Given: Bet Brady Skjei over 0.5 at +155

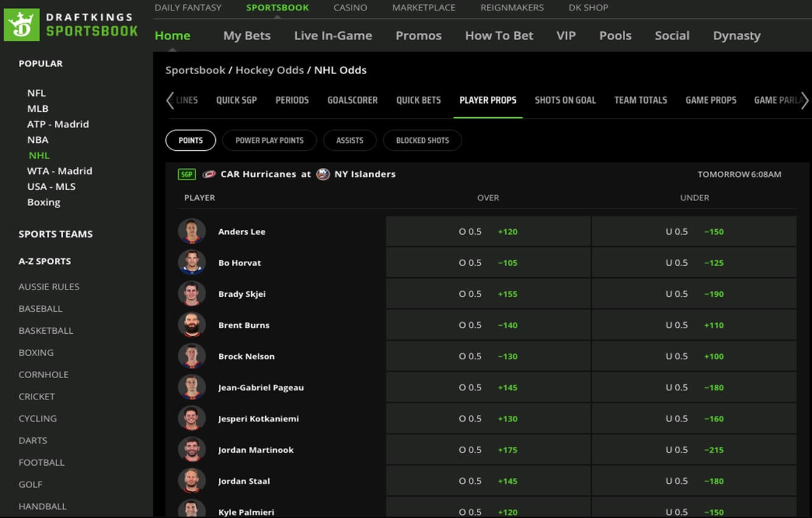Looking at the screenshot, I should point(488,294).
